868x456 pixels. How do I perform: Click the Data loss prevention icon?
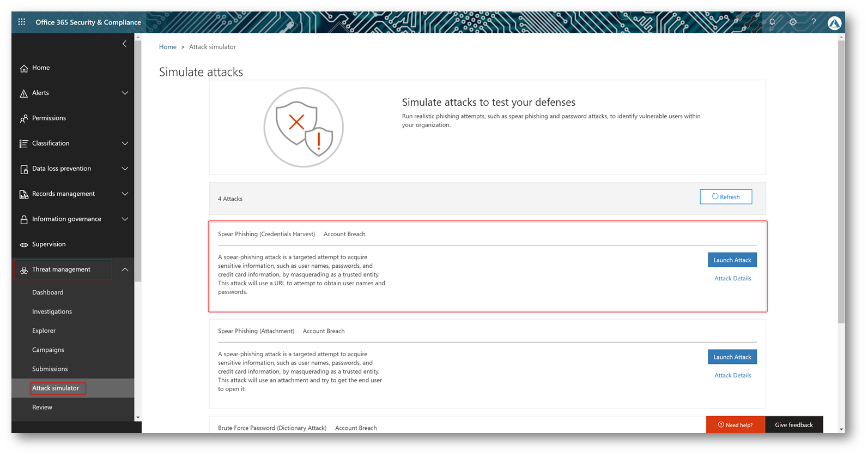[24, 169]
